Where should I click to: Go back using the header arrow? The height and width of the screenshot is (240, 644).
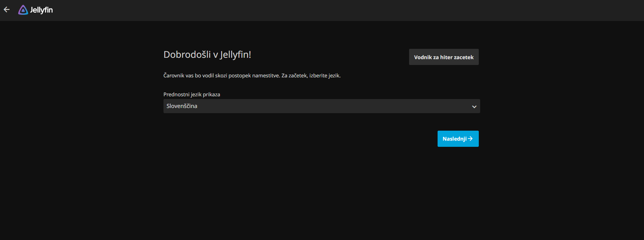7,10
